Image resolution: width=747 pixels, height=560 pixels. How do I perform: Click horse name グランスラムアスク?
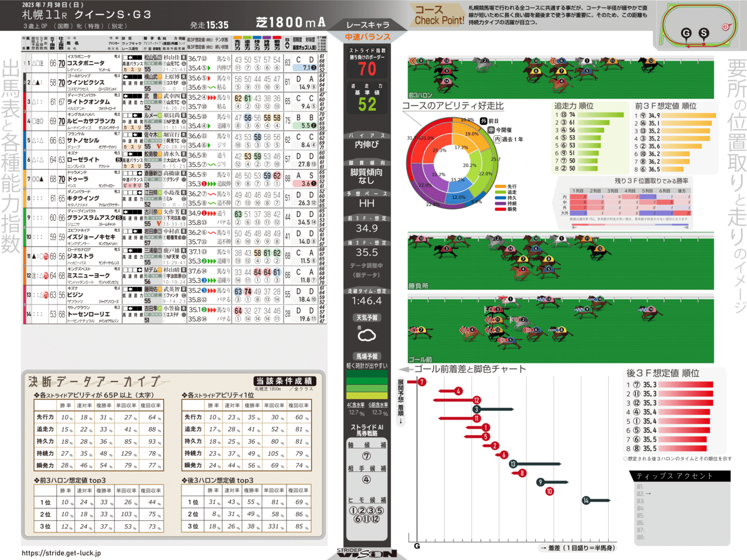[90, 218]
